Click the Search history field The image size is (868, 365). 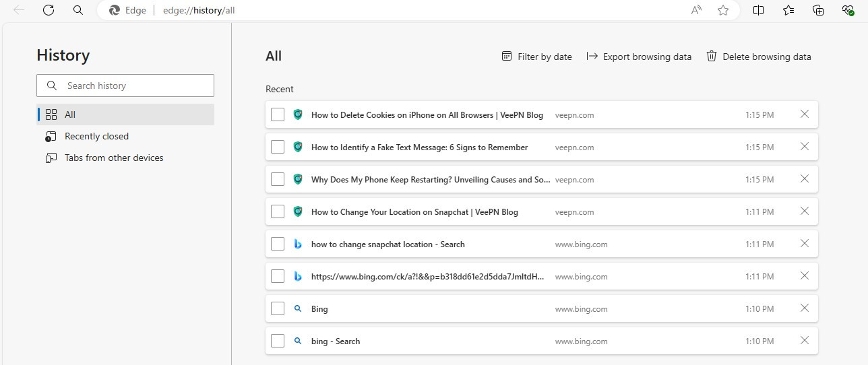[x=125, y=86]
